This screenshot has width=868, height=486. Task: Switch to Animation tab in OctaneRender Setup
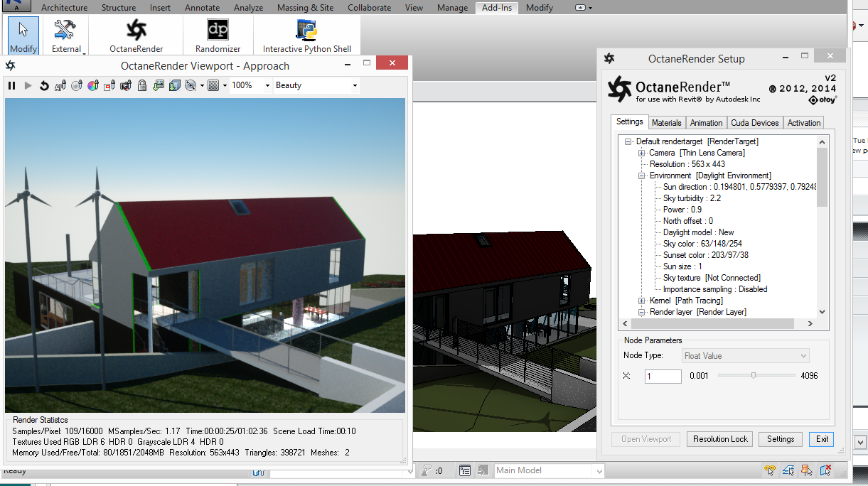tap(706, 123)
